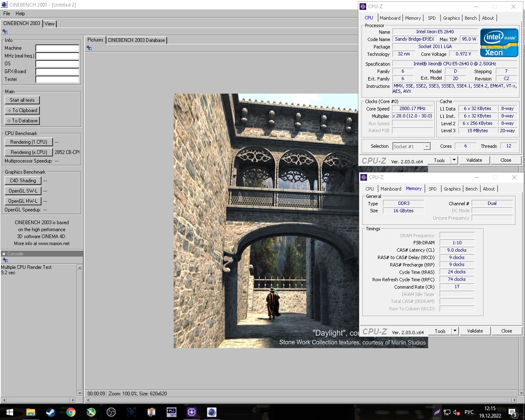Screen dimensions: 525x420
Task: Click the GFX-Board input field
Action: coord(57,71)
